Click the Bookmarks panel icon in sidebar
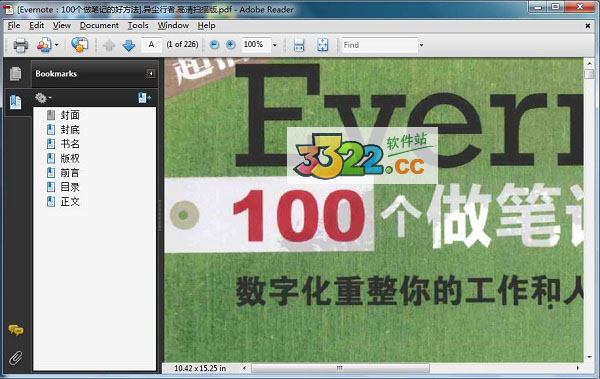The image size is (600, 379). point(15,102)
